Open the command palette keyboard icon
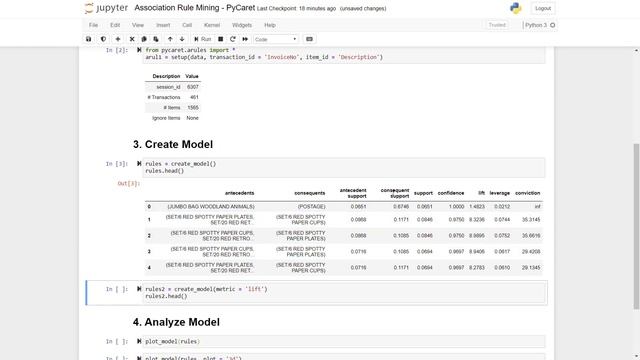Image resolution: width=640 pixels, height=360 pixels. coord(309,39)
